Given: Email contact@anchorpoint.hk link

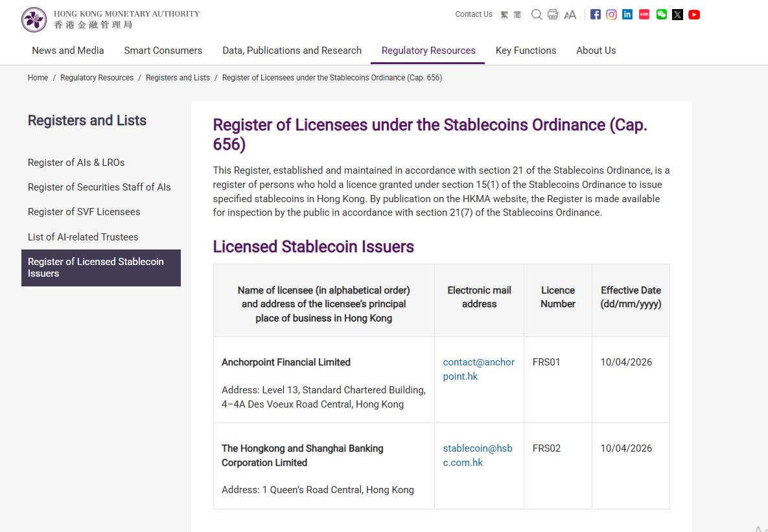Looking at the screenshot, I should point(478,369).
